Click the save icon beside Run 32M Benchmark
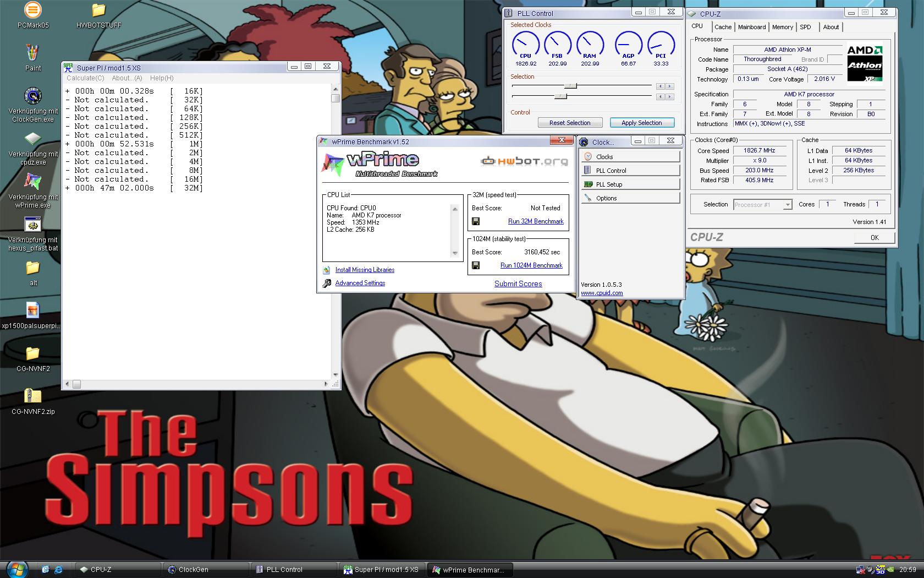 coord(476,221)
